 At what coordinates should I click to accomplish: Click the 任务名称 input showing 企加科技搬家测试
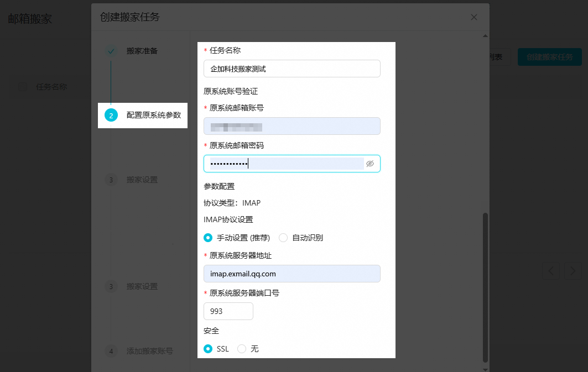pyautogui.click(x=292, y=69)
